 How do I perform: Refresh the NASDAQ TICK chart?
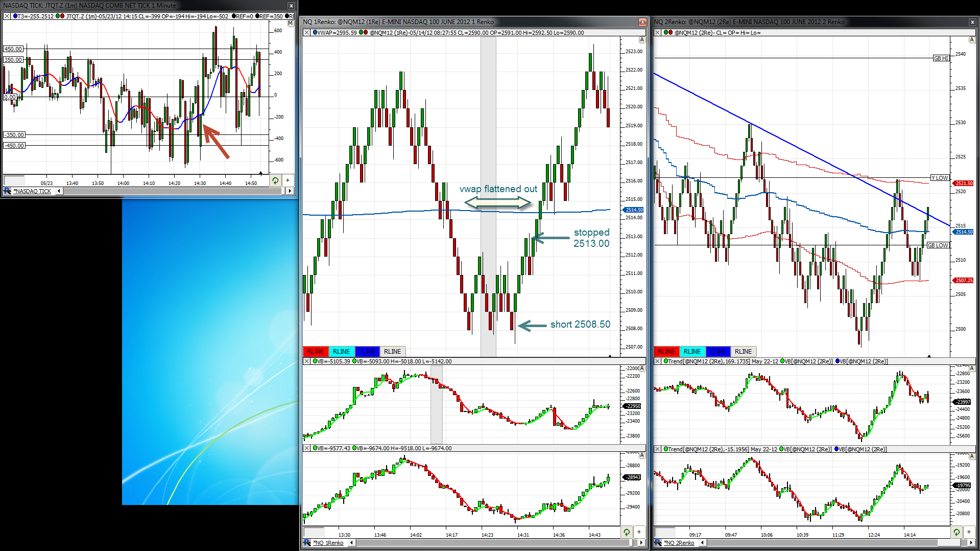275,180
